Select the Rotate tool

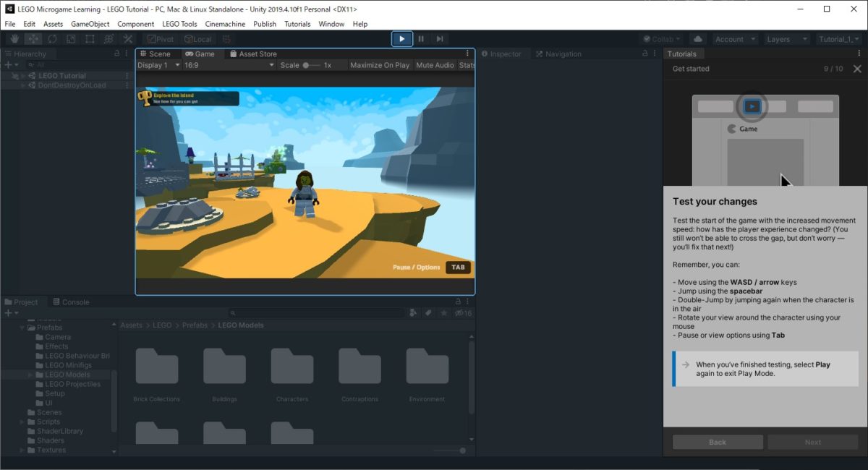(x=52, y=39)
